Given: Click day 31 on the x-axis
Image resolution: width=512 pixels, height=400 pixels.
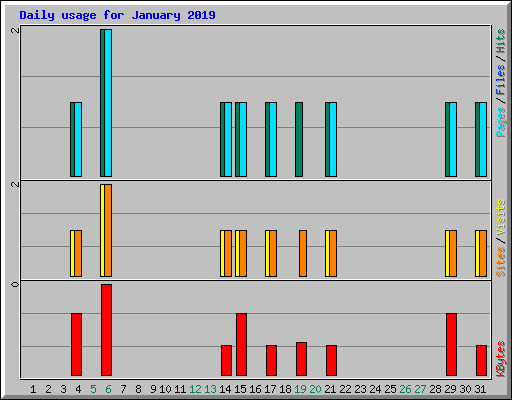Looking at the screenshot, I should point(480,389).
